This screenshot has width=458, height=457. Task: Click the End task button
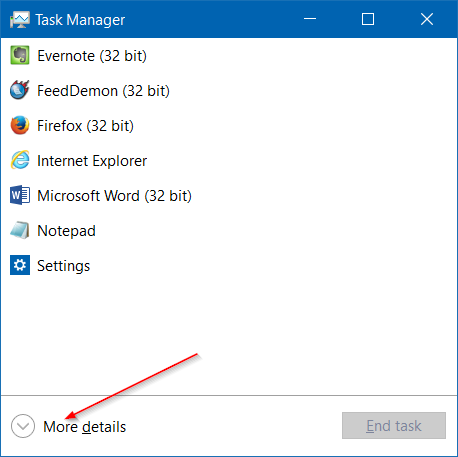pyautogui.click(x=394, y=426)
